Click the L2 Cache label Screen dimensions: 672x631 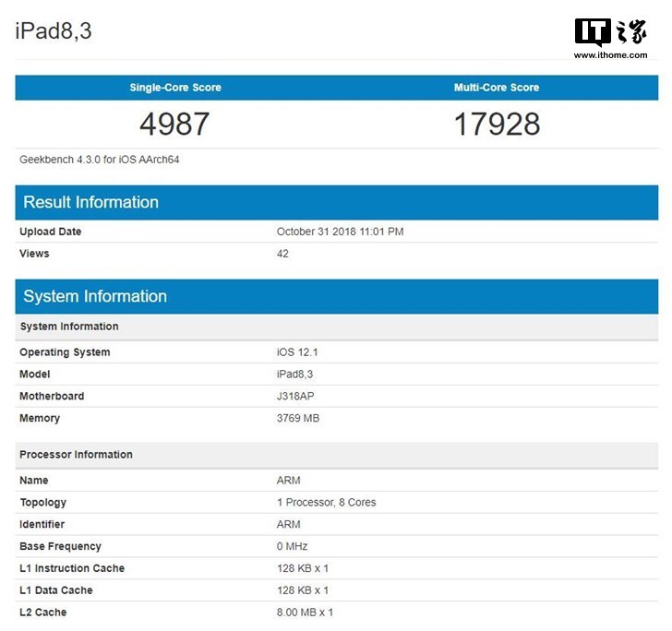coord(42,613)
